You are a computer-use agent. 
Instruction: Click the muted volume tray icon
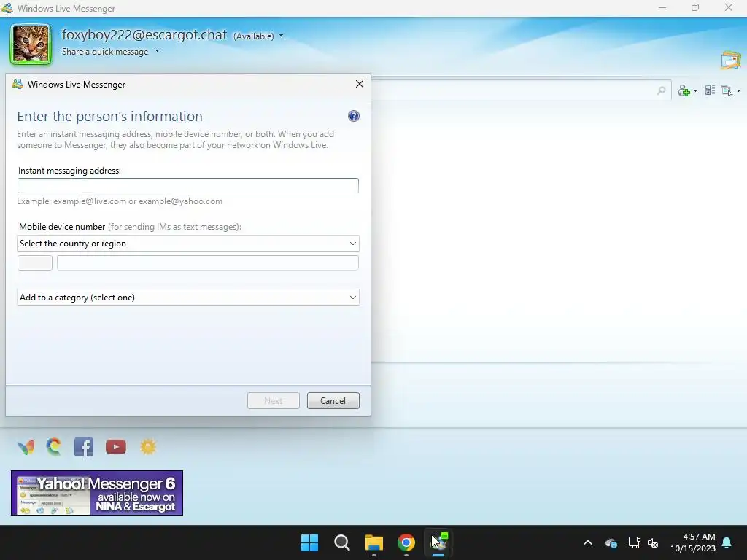(x=653, y=542)
